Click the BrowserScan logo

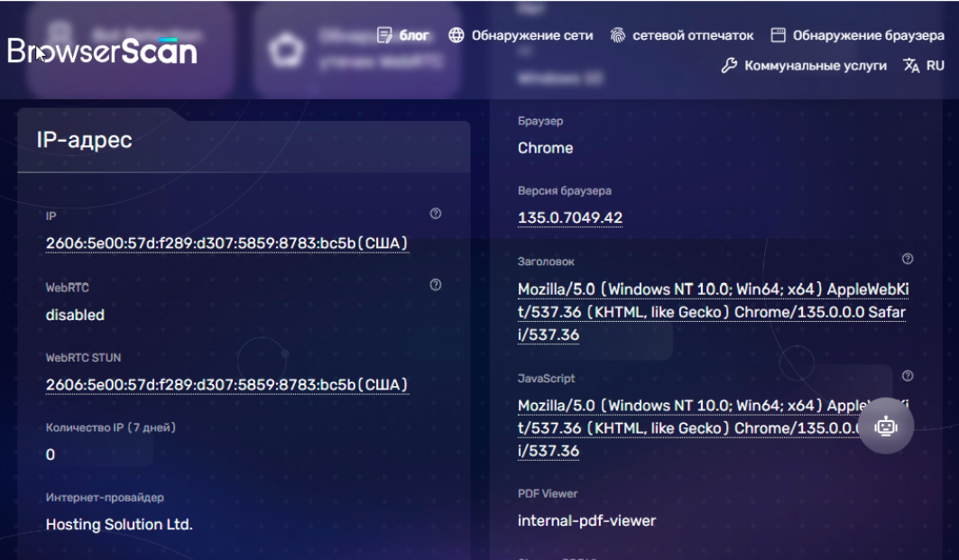(x=102, y=51)
